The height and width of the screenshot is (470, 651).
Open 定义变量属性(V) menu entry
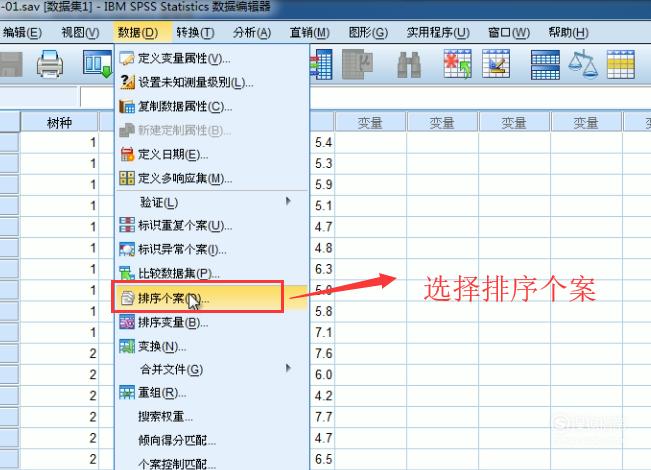(x=212, y=59)
